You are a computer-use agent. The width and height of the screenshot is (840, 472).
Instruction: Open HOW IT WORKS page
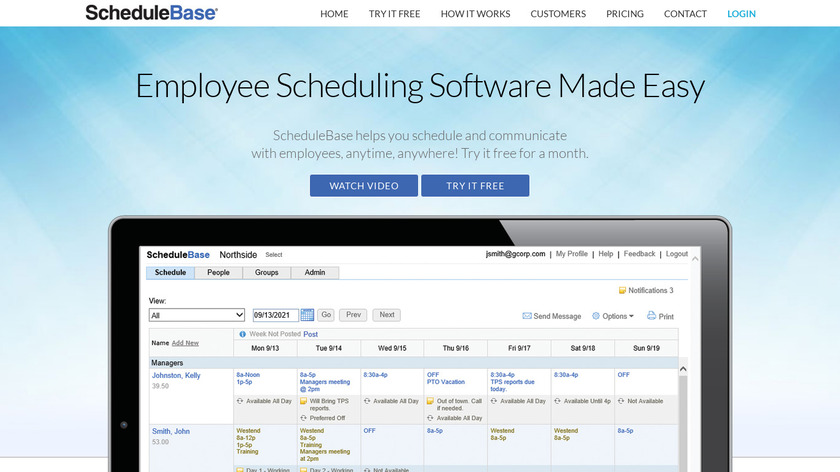point(475,14)
